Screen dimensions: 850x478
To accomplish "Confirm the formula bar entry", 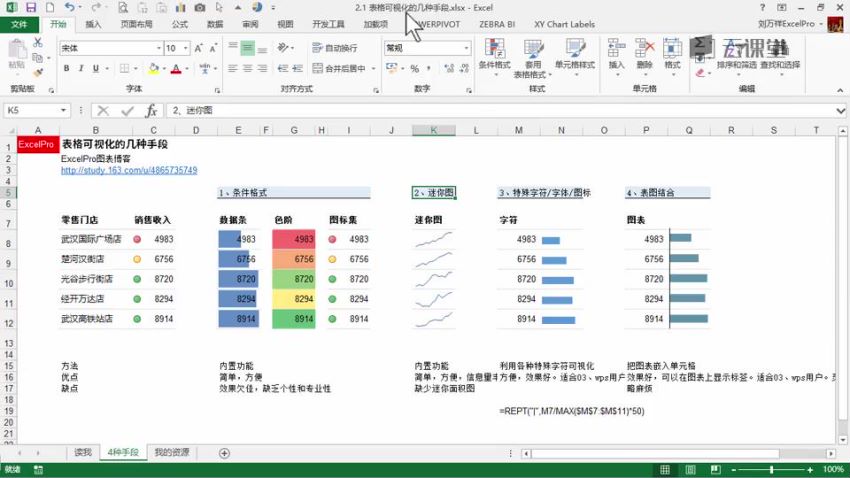I will 127,111.
